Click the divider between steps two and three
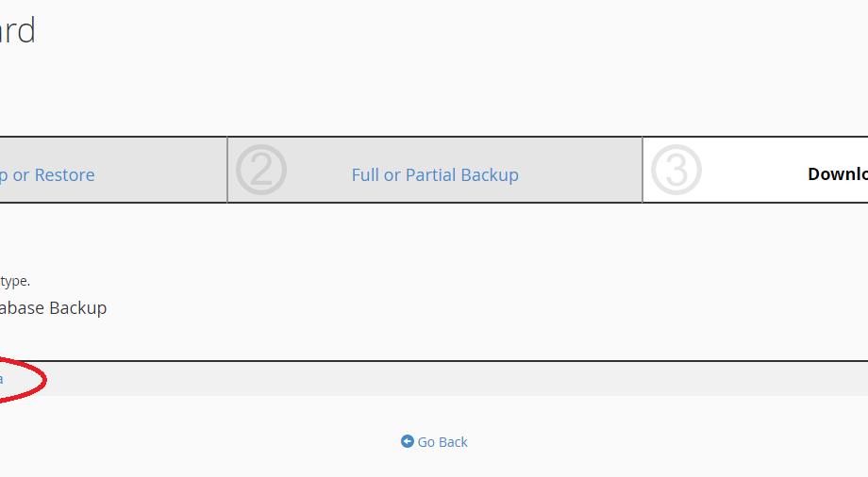This screenshot has height=477, width=868. tap(643, 170)
